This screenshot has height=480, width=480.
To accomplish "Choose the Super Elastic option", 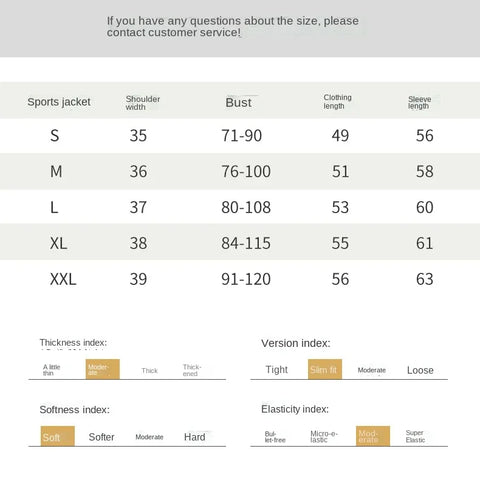I will (415, 436).
